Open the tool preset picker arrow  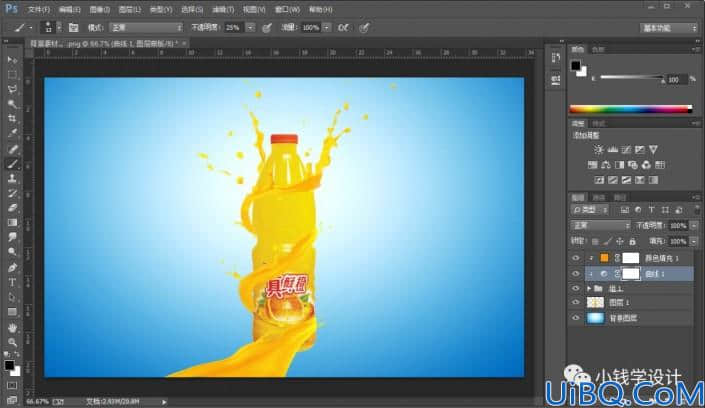[x=31, y=28]
